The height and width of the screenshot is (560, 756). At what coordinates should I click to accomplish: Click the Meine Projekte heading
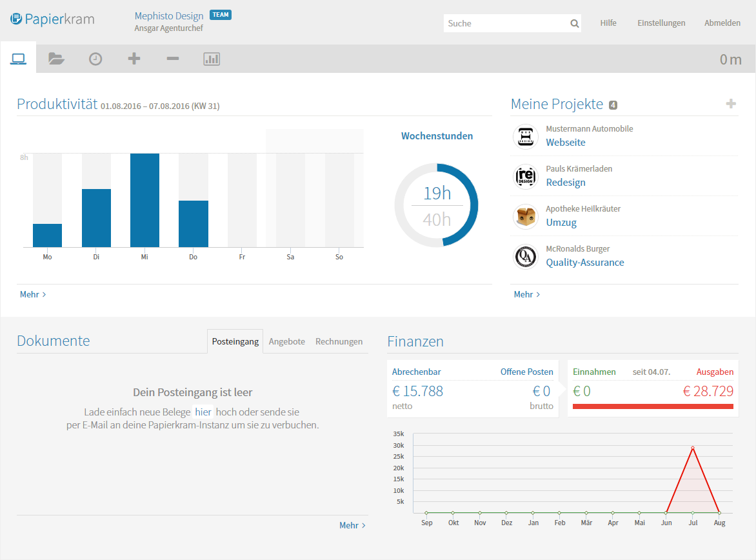coord(557,104)
